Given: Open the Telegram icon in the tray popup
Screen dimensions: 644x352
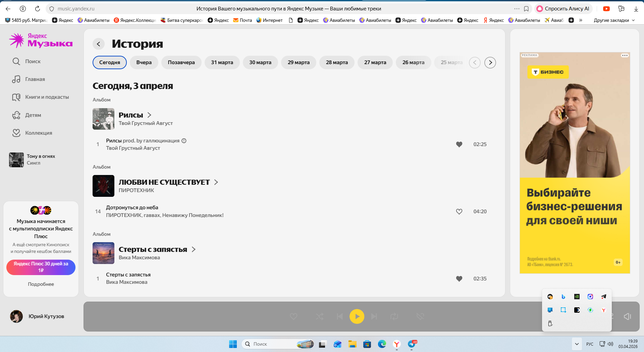Looking at the screenshot, I should 604,297.
